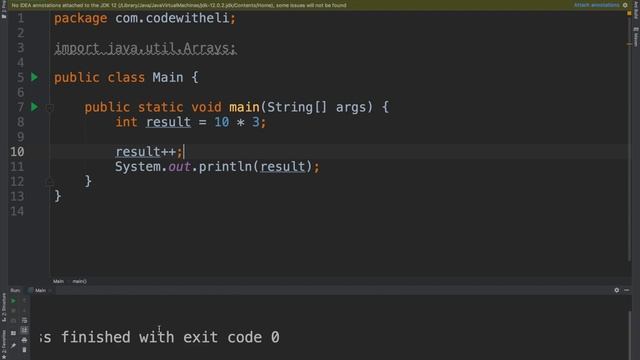This screenshot has width=640, height=360.
Task: Collapse fold marker at method closing brace
Action: tap(49, 181)
